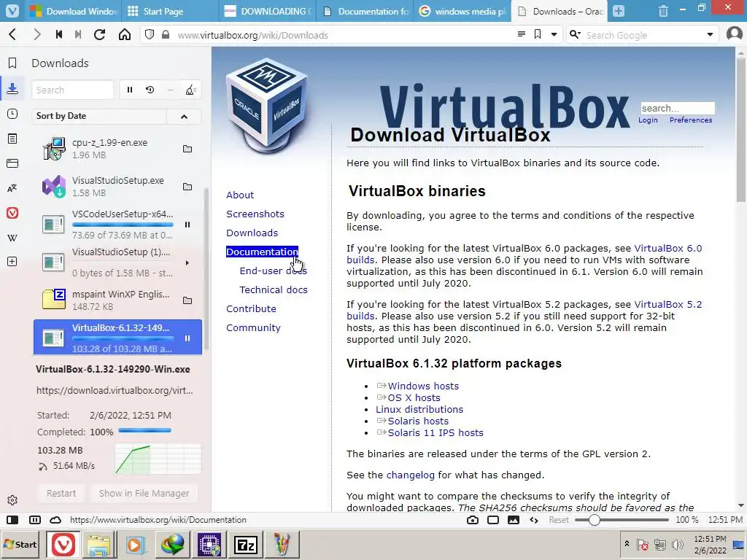
Task: Open a new tab with plus button
Action: tap(619, 11)
